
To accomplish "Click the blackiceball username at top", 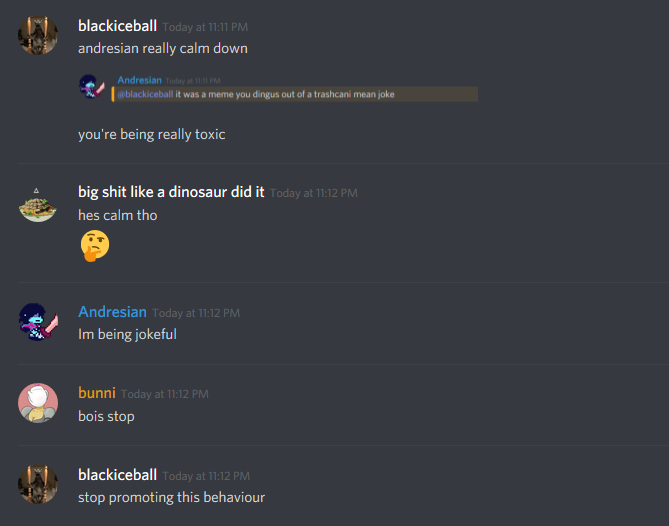I will click(117, 26).
